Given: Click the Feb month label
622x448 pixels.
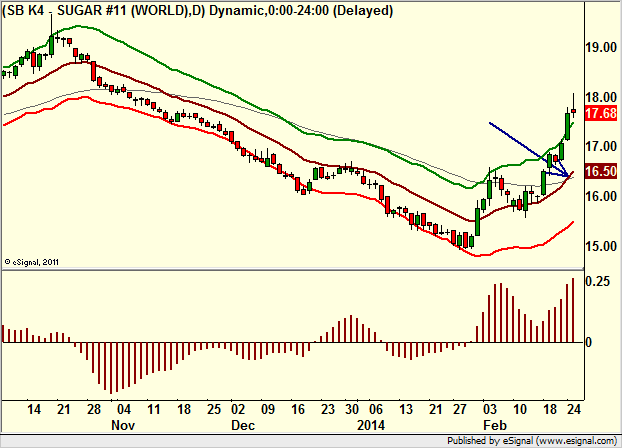Looking at the screenshot, I should coord(495,425).
